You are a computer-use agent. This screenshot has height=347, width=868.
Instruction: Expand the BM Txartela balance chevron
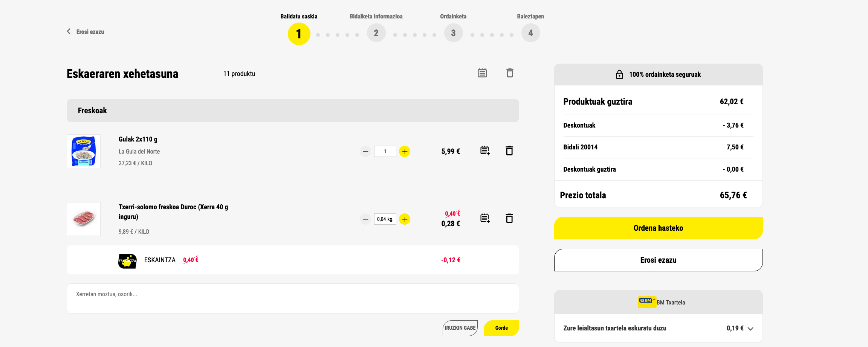pyautogui.click(x=750, y=329)
